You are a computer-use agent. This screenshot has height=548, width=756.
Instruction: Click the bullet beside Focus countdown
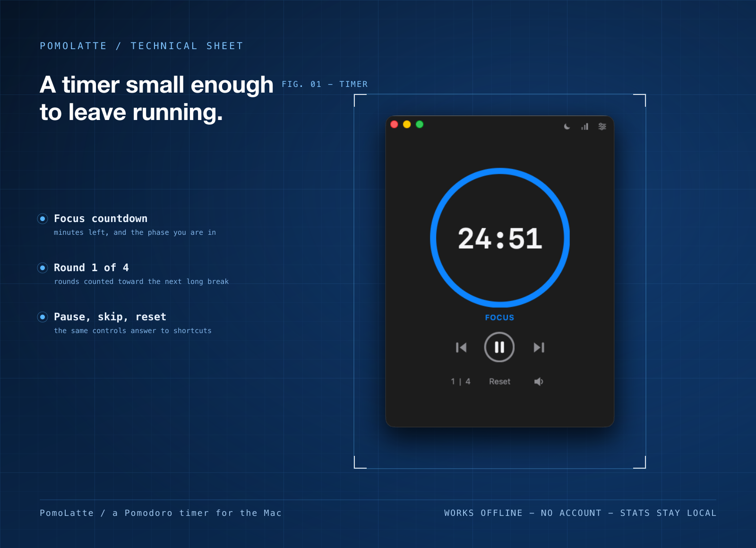pyautogui.click(x=43, y=219)
